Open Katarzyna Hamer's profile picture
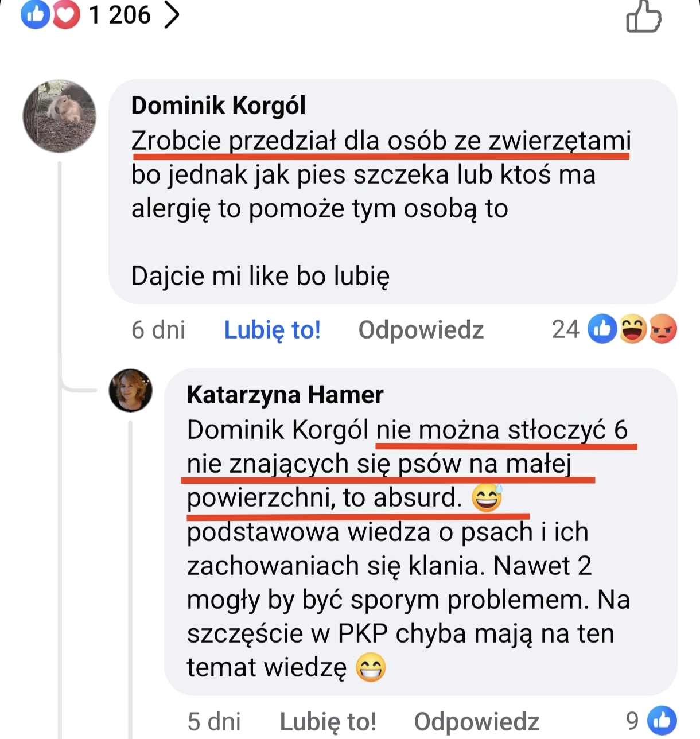This screenshot has width=700, height=739. coord(131,390)
